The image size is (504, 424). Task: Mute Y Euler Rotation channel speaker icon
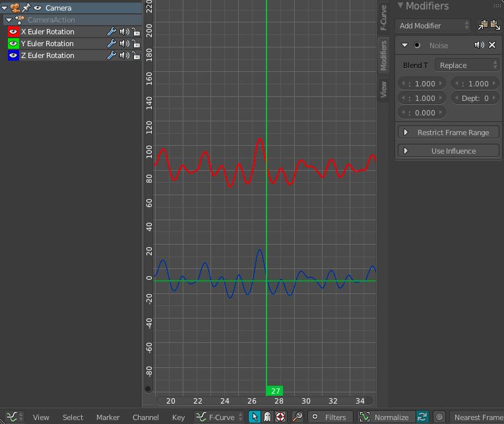[x=124, y=44]
